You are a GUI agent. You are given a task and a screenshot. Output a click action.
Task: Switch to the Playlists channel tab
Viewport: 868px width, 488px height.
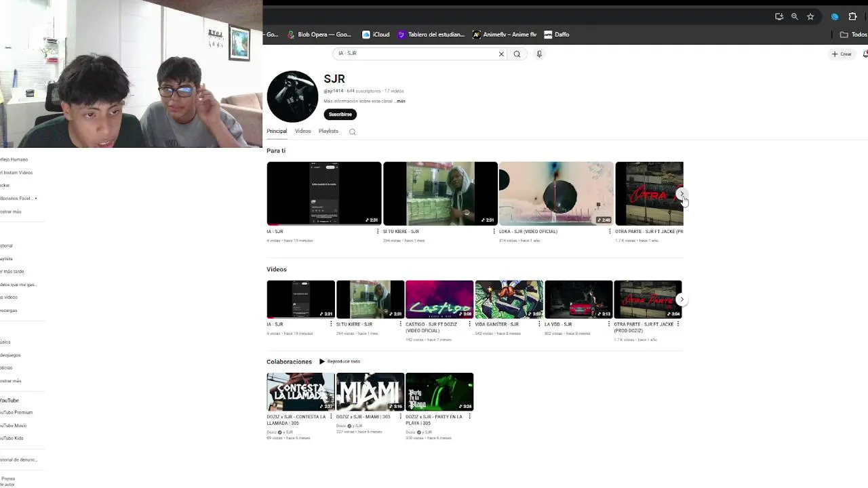coord(328,131)
